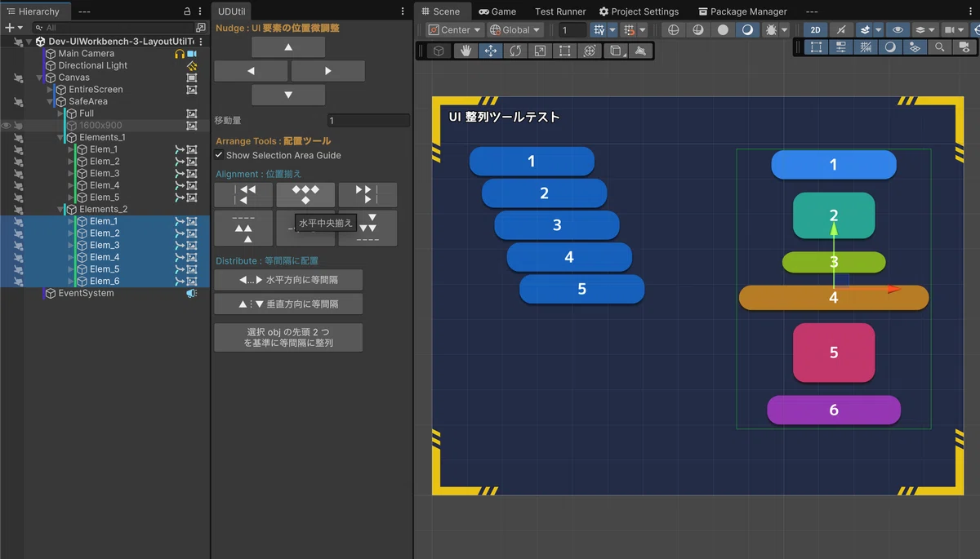
Task: Select the Rotate tool
Action: click(515, 51)
